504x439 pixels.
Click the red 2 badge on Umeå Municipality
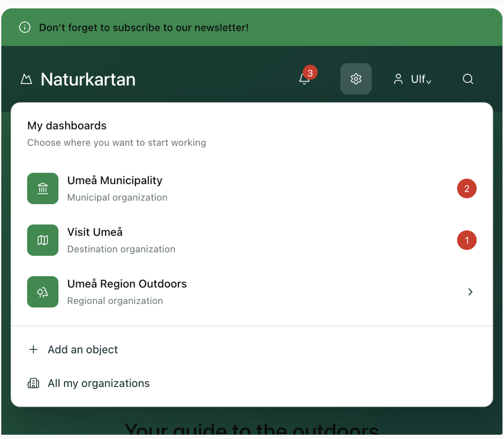[x=467, y=189]
